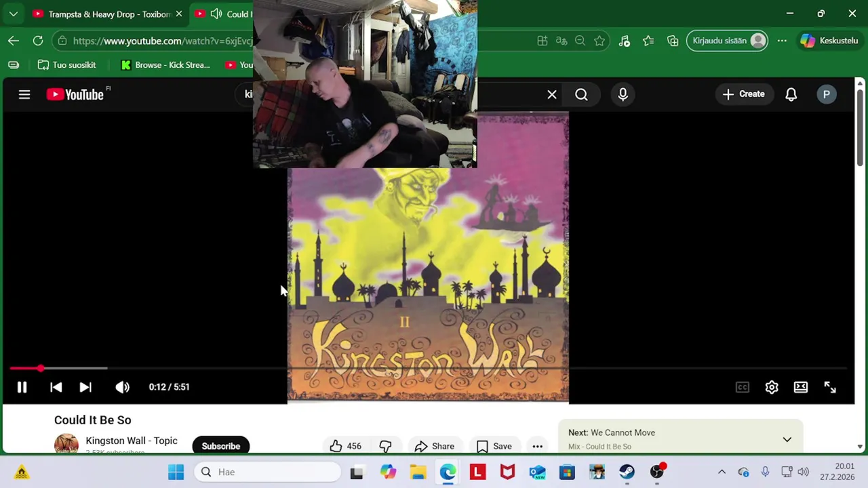
Task: Open the Favorites list icon
Action: (x=648, y=41)
